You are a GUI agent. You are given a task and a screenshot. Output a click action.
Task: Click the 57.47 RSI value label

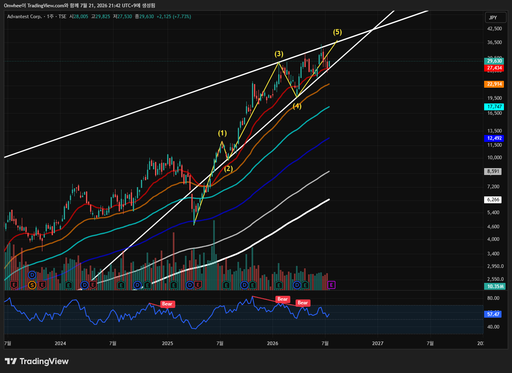[493, 314]
